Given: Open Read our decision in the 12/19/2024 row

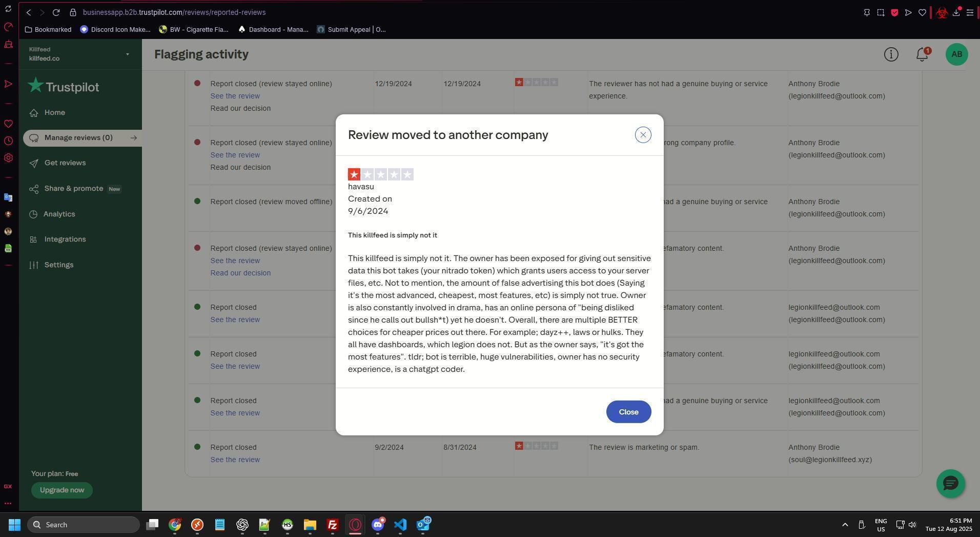Looking at the screenshot, I should [x=240, y=108].
